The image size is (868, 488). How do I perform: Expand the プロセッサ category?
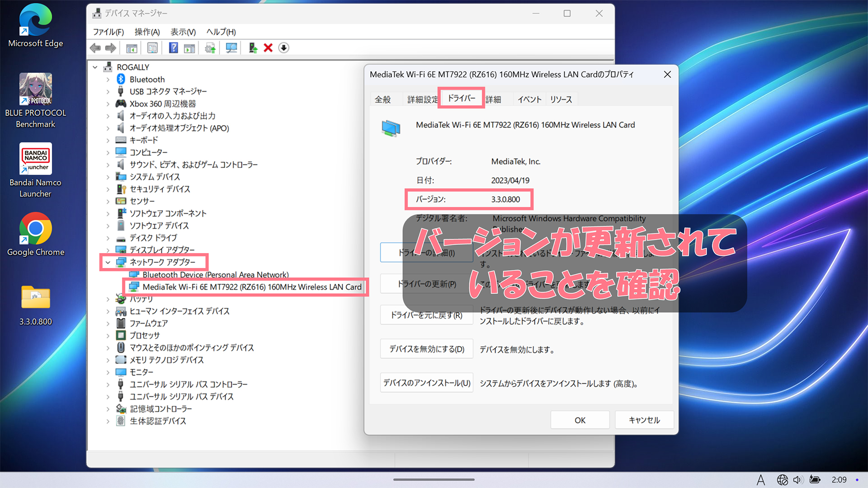[108, 335]
